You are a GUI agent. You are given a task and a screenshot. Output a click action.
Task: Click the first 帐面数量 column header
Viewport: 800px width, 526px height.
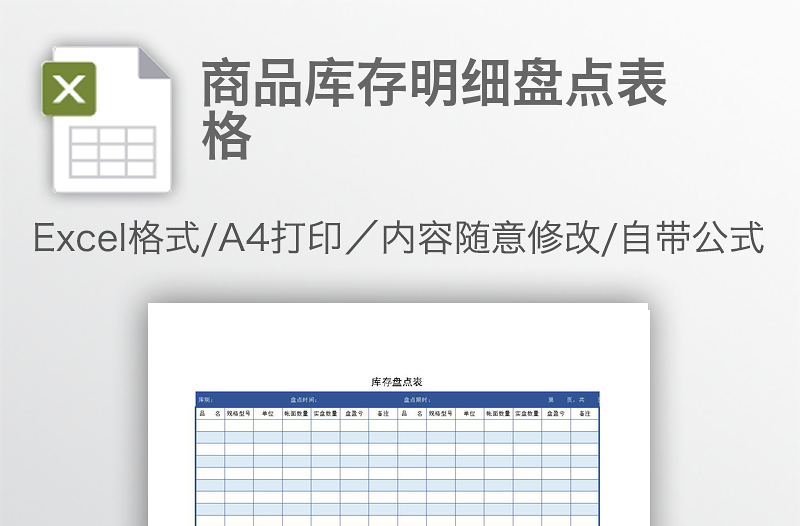[296, 413]
